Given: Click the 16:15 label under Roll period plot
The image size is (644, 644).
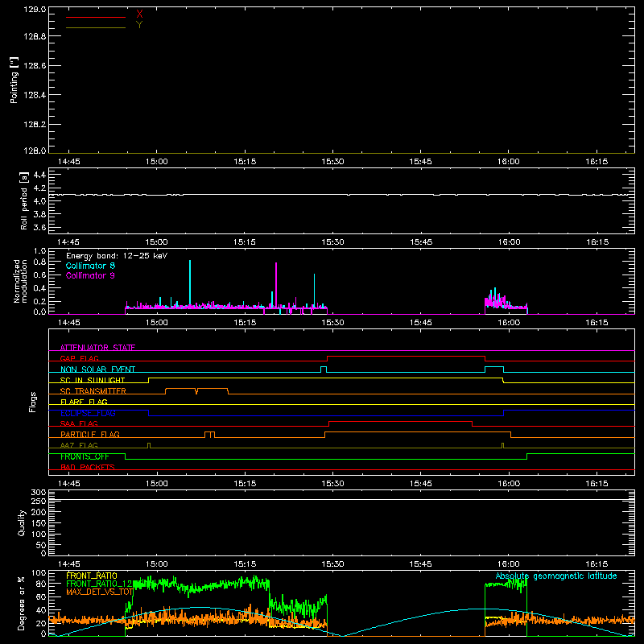Looking at the screenshot, I should [x=597, y=242].
